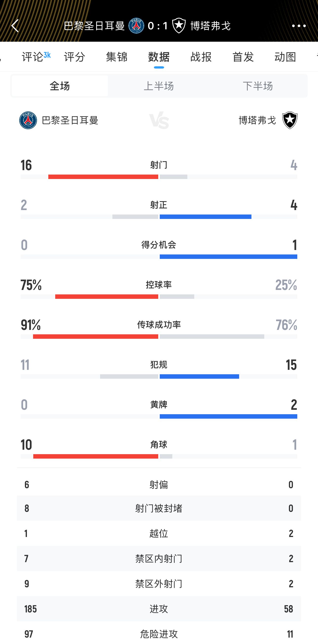
Task: Tap the back arrow icon
Action: point(15,26)
